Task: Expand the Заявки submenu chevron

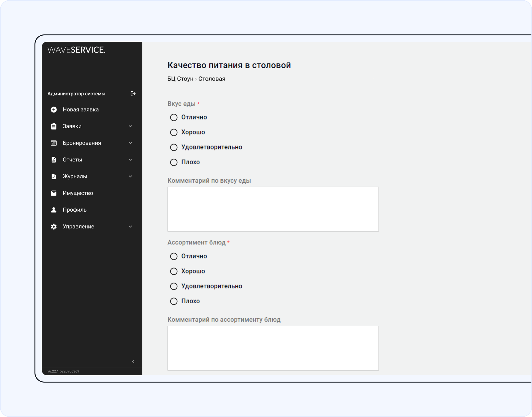Action: pyautogui.click(x=130, y=126)
